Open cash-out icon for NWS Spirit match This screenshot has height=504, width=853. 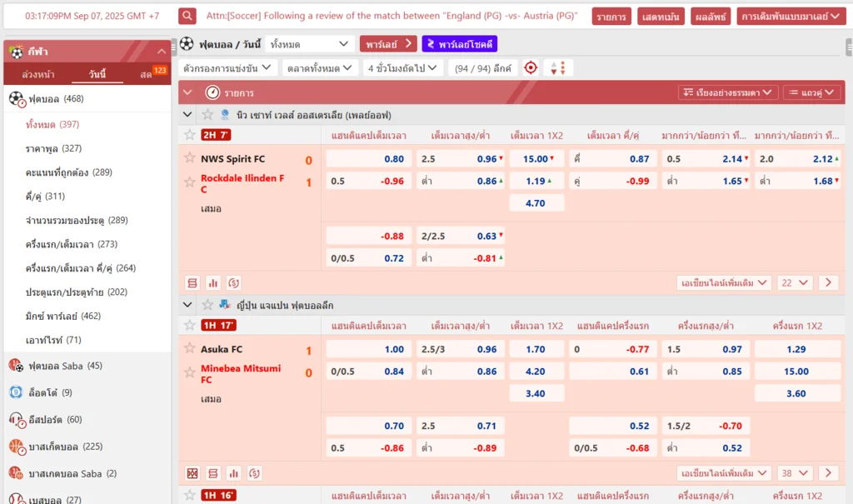[x=233, y=283]
